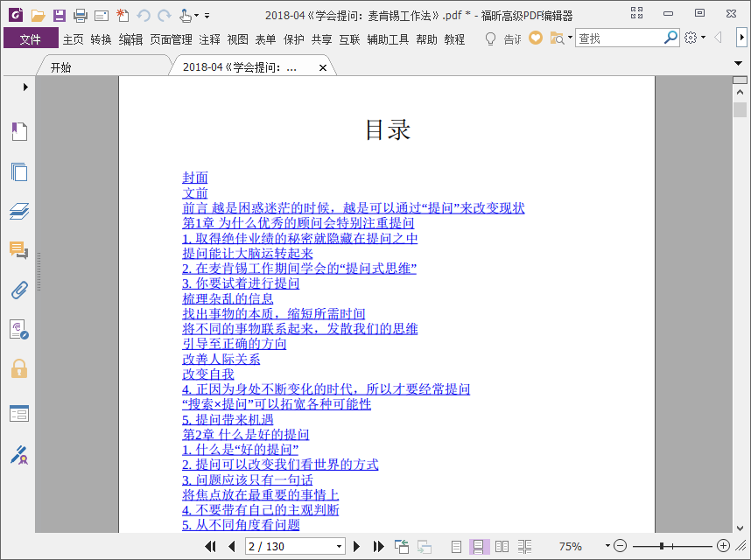Toggle continuous page view mode
This screenshot has height=560, width=751.
478,546
